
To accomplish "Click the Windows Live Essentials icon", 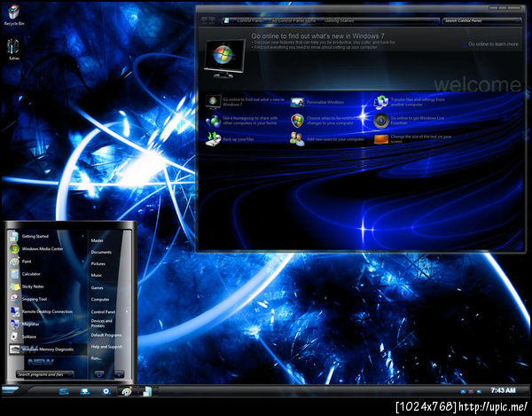I will (381, 121).
